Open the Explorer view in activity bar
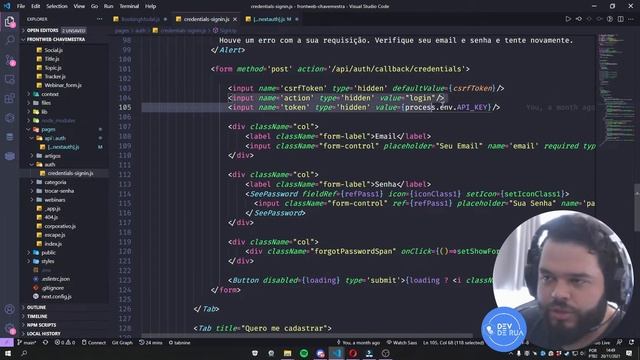The height and width of the screenshot is (360, 640). tap(9, 21)
